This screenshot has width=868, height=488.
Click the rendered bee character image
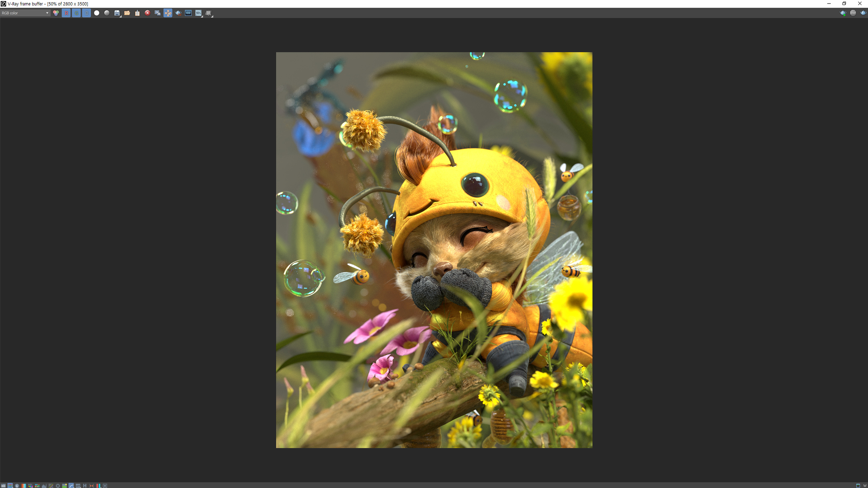[x=434, y=250]
